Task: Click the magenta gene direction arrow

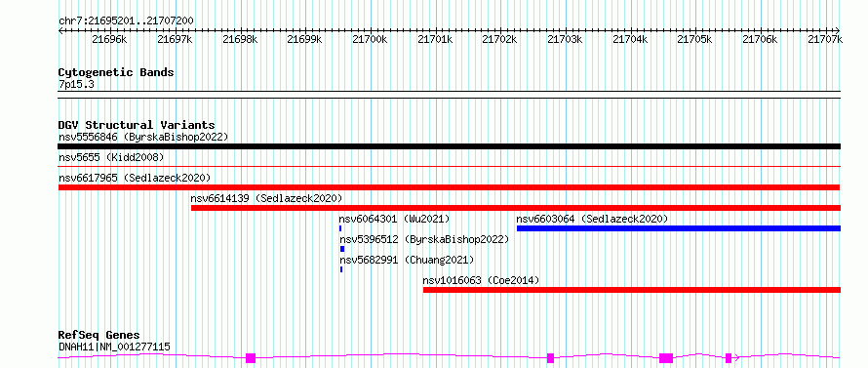Action: pyautogui.click(x=736, y=358)
